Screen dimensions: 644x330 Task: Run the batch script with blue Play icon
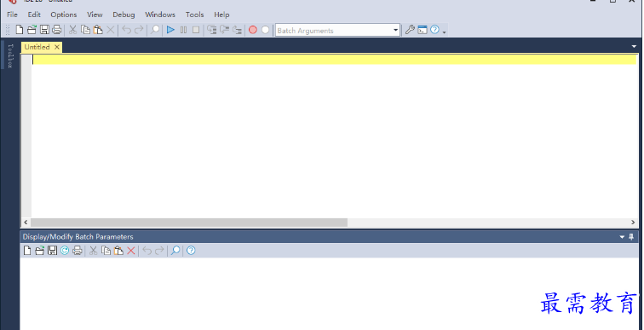point(171,30)
